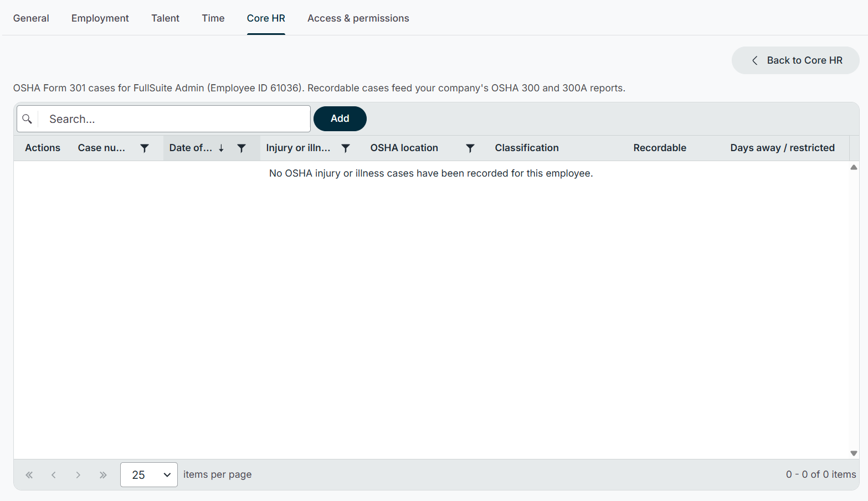
Task: Switch to the Talent tab
Action: (166, 18)
